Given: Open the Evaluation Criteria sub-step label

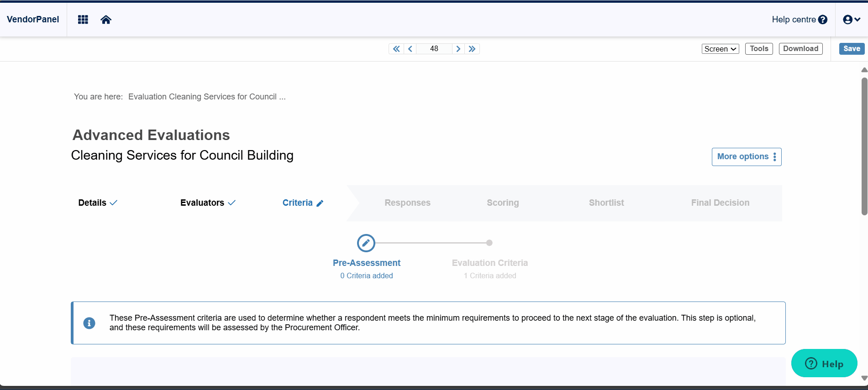Looking at the screenshot, I should pyautogui.click(x=490, y=263).
